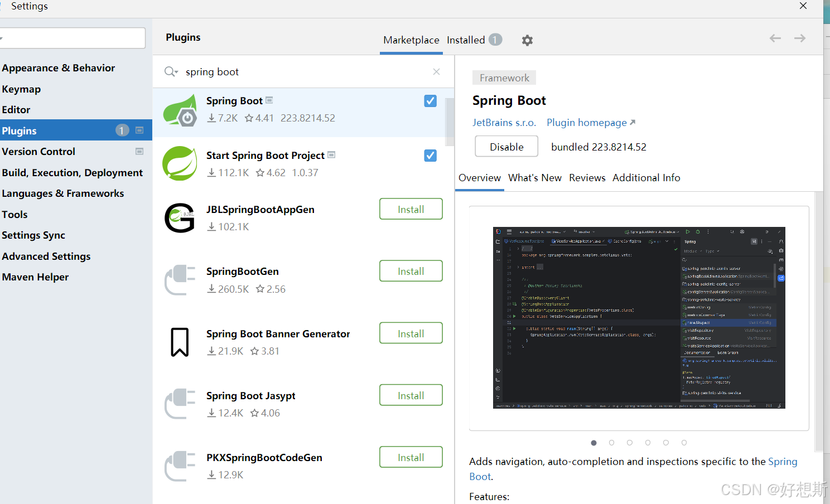
Task: Show the last screenshot via carousel dot
Action: pyautogui.click(x=684, y=443)
